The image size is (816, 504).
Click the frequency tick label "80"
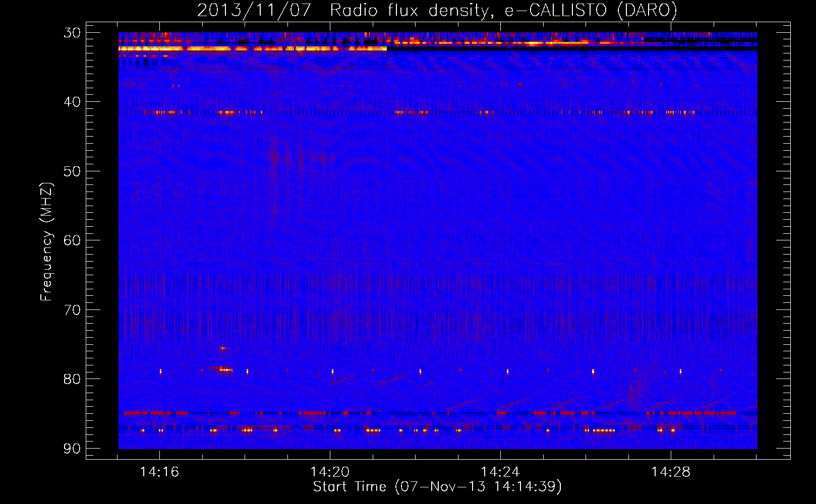click(x=72, y=379)
